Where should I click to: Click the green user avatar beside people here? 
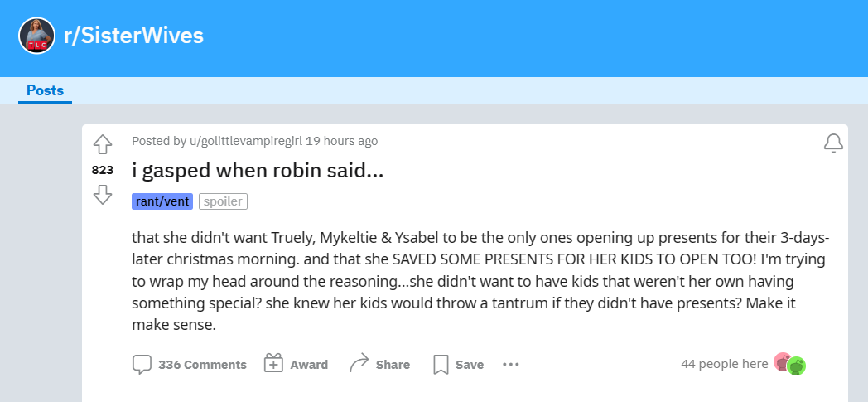797,366
